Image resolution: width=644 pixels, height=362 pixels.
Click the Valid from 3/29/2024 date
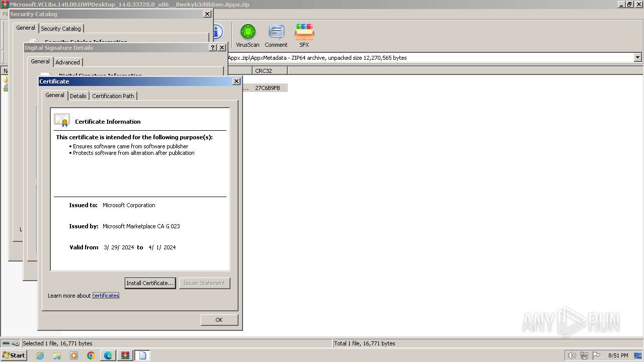[x=119, y=247]
